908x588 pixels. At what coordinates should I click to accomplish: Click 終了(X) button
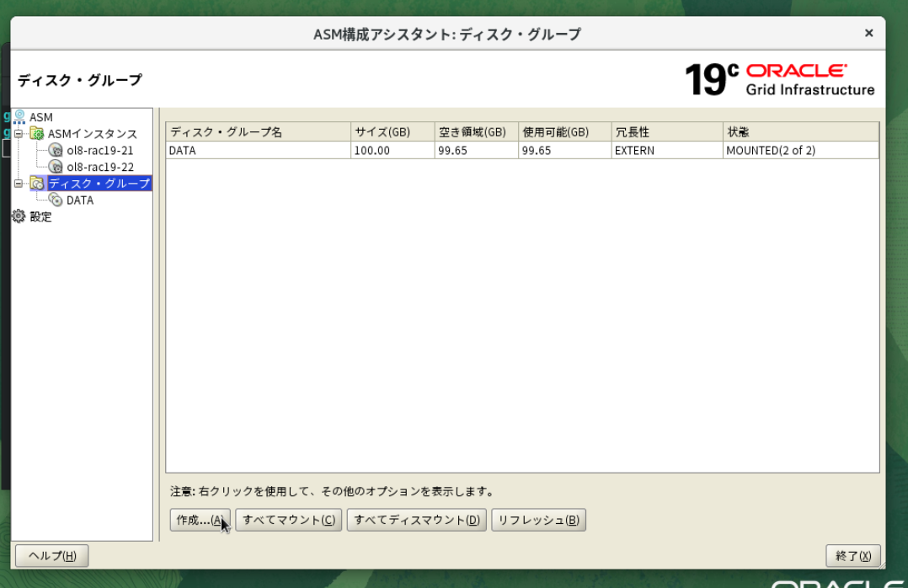pos(853,555)
